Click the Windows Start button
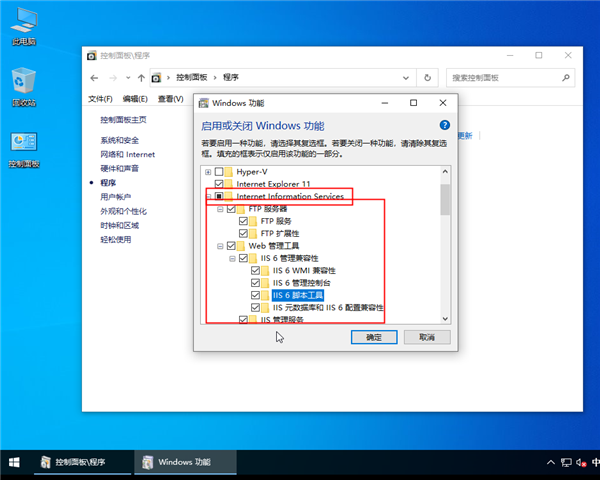 pyautogui.click(x=15, y=462)
